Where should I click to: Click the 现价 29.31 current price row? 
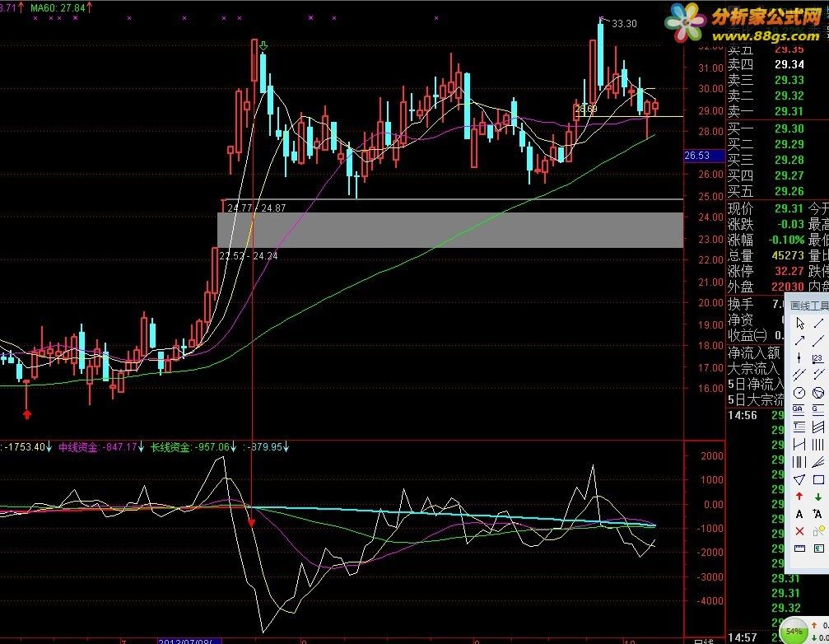(766, 209)
